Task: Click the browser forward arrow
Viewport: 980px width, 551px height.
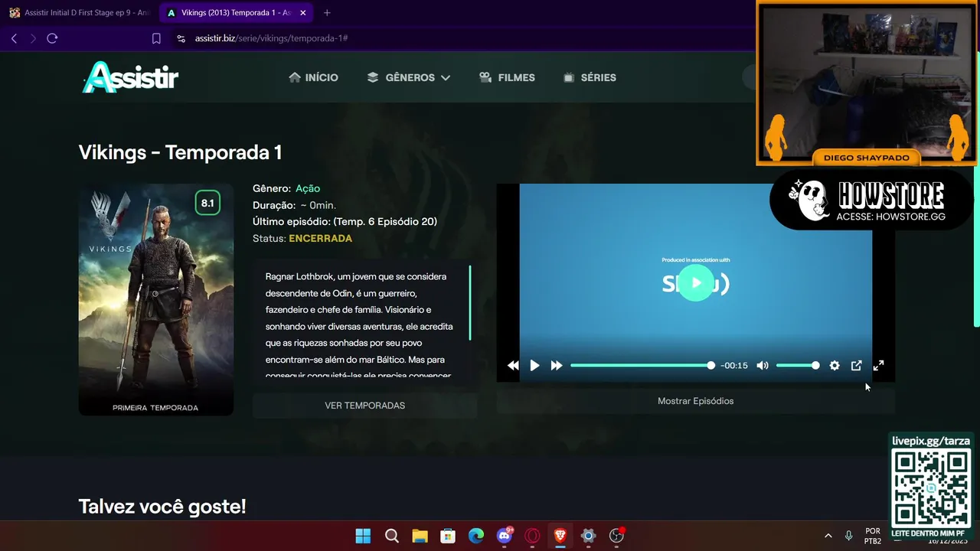Action: (x=33, y=38)
